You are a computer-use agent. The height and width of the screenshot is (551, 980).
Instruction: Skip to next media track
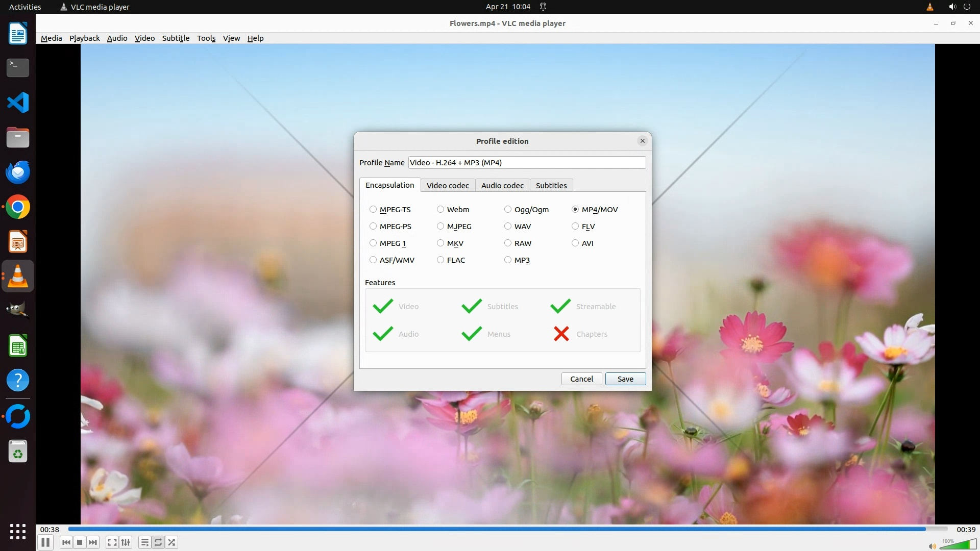tap(93, 542)
